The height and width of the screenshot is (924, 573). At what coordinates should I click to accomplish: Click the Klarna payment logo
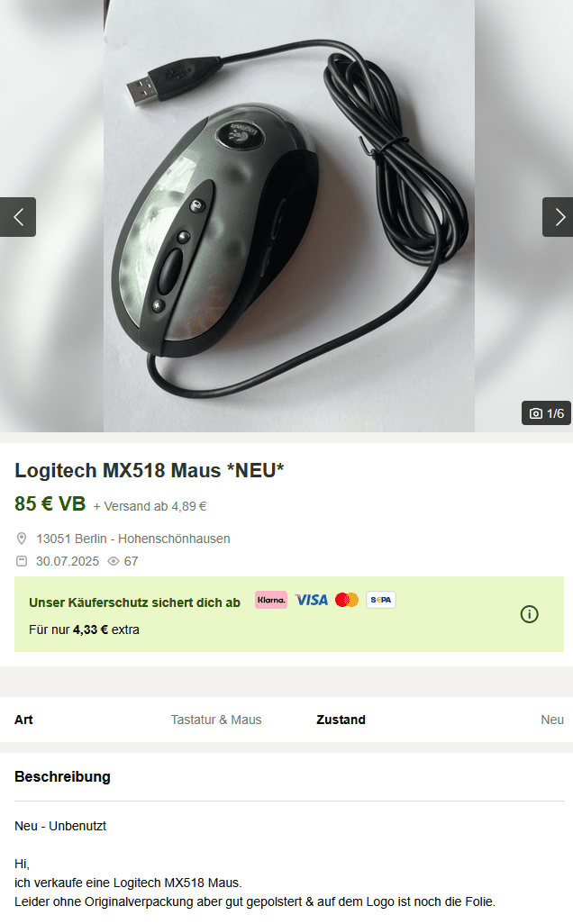click(x=271, y=600)
